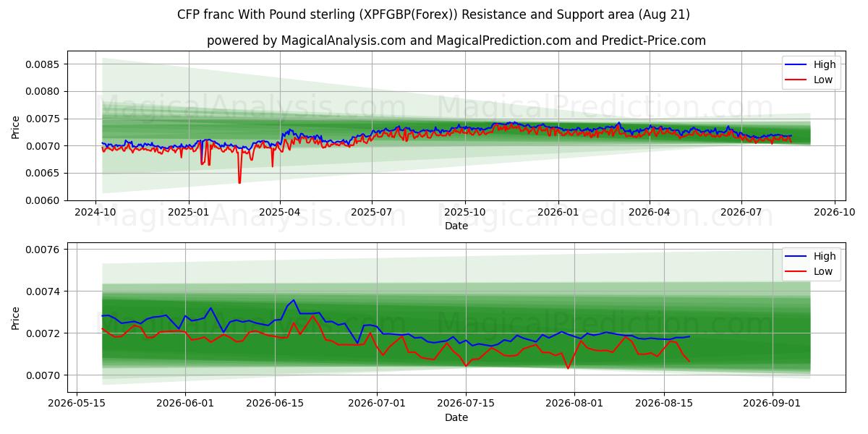Click top chart y-axis value 0.0065
The image size is (868, 434).
[x=43, y=174]
